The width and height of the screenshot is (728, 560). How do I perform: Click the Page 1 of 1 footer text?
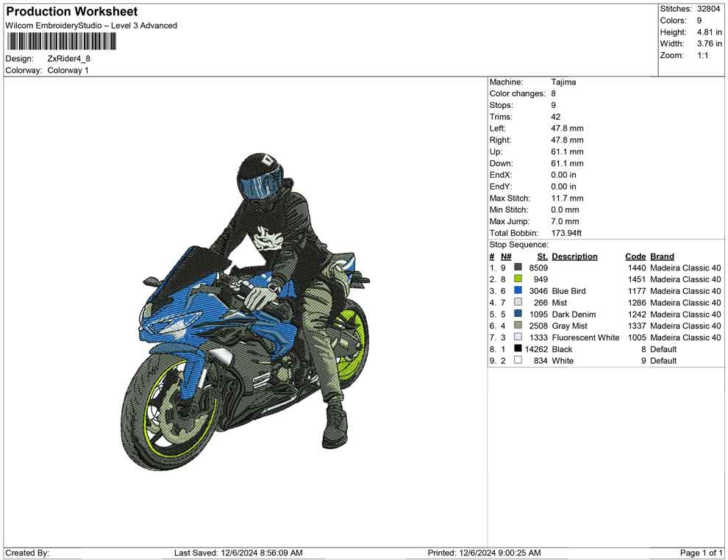[x=702, y=553]
